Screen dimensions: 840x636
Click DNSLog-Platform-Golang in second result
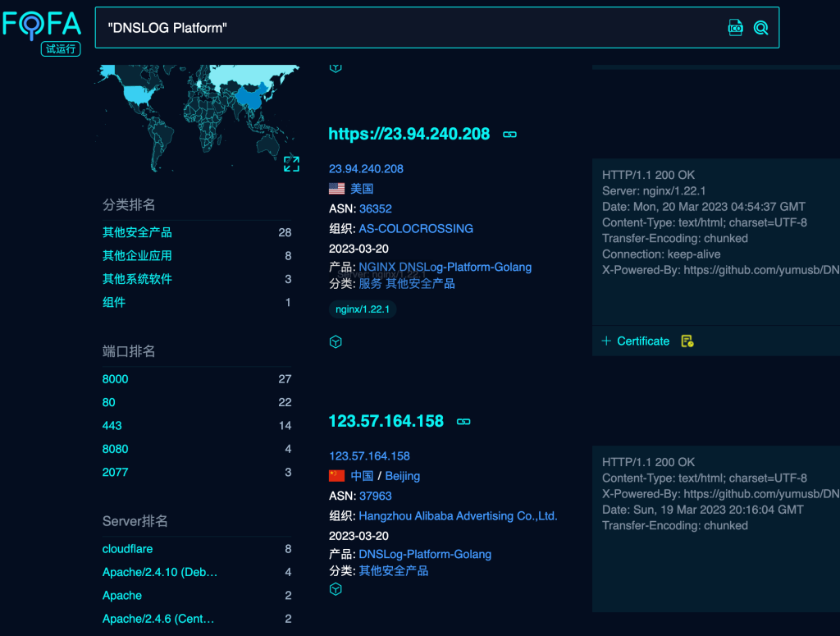425,554
